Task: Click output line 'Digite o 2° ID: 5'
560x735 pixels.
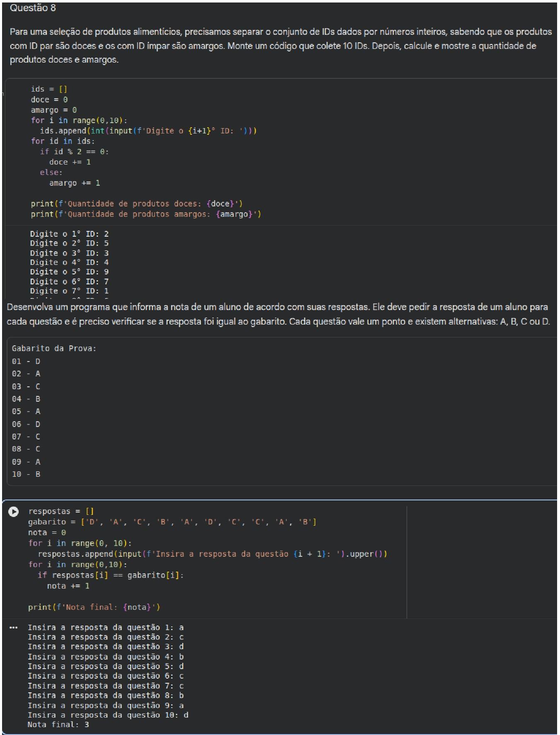Action: (69, 243)
